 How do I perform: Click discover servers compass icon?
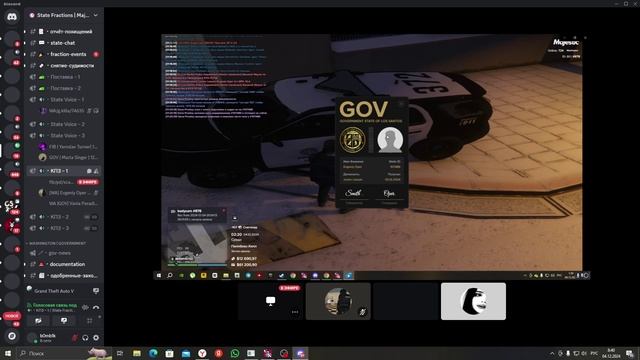coord(12,336)
